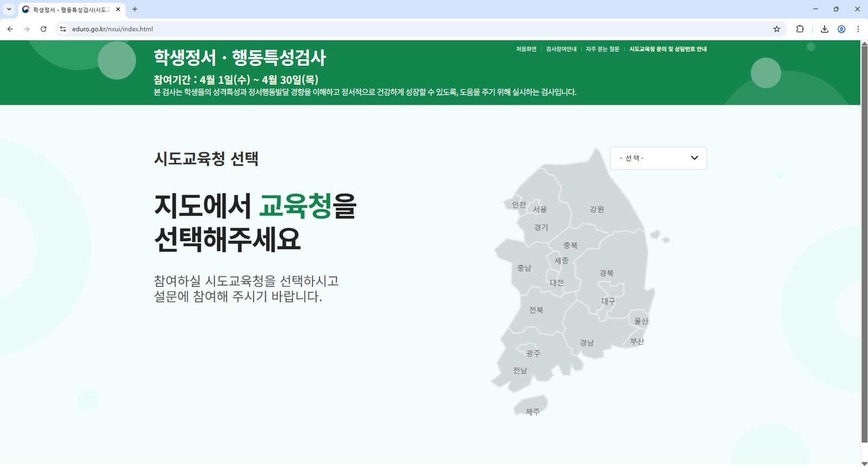Click the browser back arrow
868x467 pixels.
[x=10, y=29]
